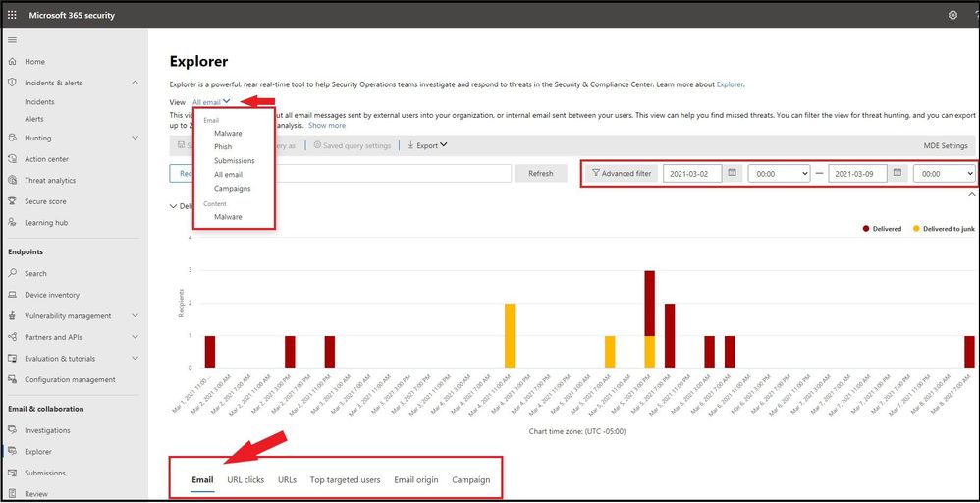Screen dimensions: 980x503
Task: Open the start time 00:00 dropdown
Action: [779, 174]
